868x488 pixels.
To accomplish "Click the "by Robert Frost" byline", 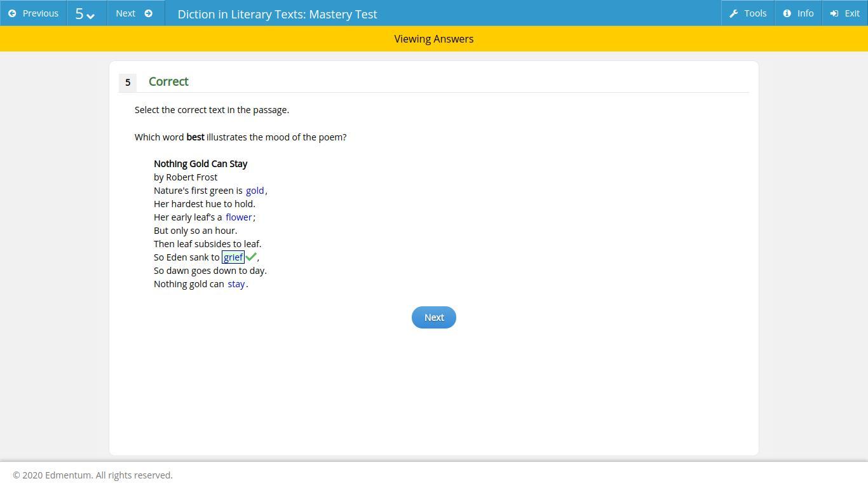I will [186, 177].
